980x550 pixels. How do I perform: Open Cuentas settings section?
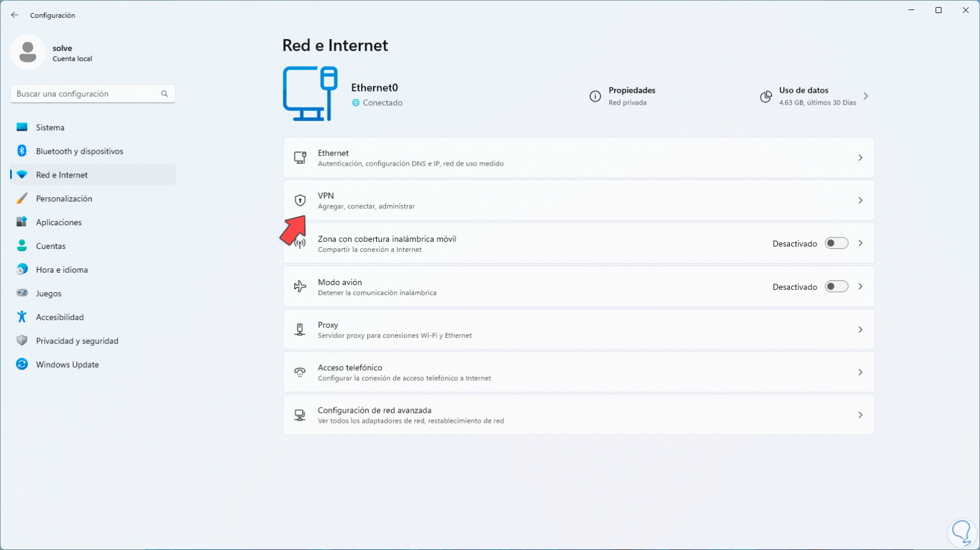tap(93, 246)
